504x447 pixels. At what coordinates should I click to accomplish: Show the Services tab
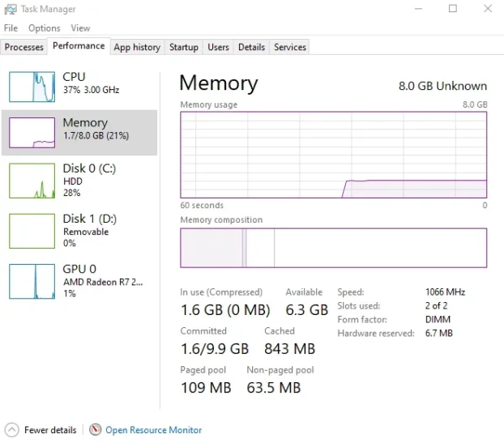tap(290, 47)
